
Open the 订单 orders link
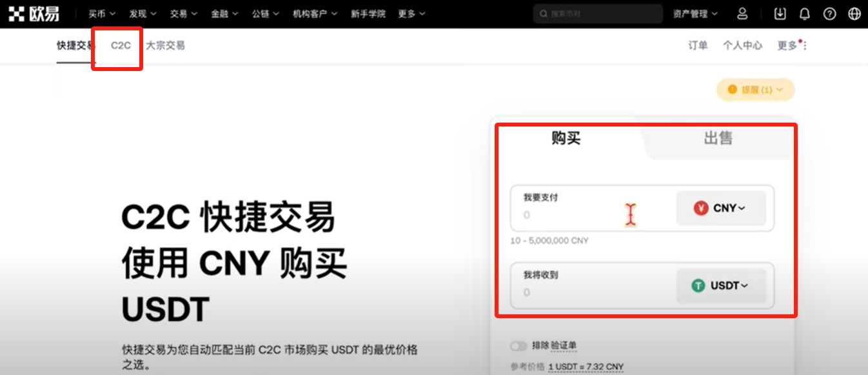pyautogui.click(x=698, y=45)
